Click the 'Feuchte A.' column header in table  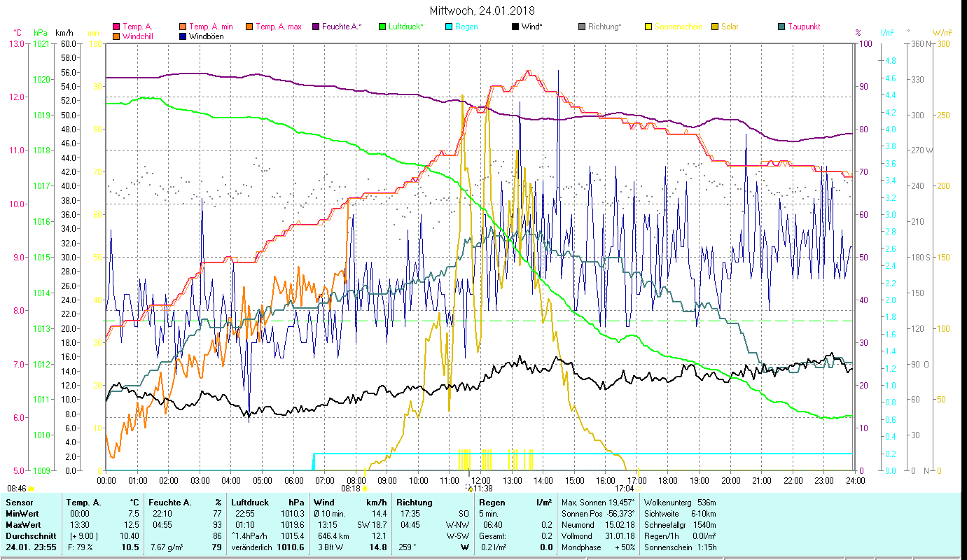click(x=171, y=503)
